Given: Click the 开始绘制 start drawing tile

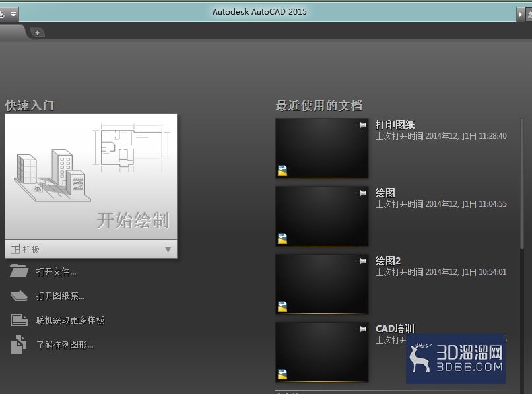Looking at the screenshot, I should 91,176.
